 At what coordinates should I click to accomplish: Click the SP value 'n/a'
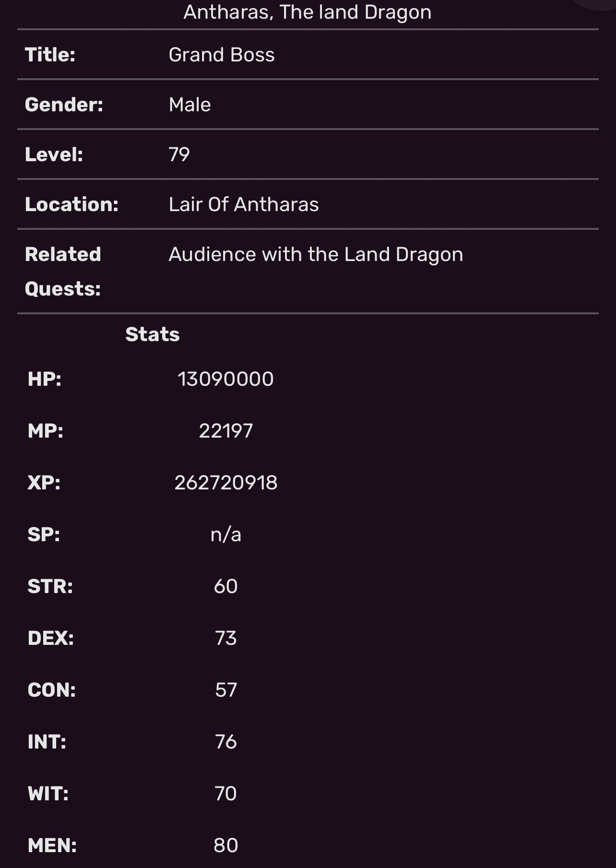click(x=225, y=535)
